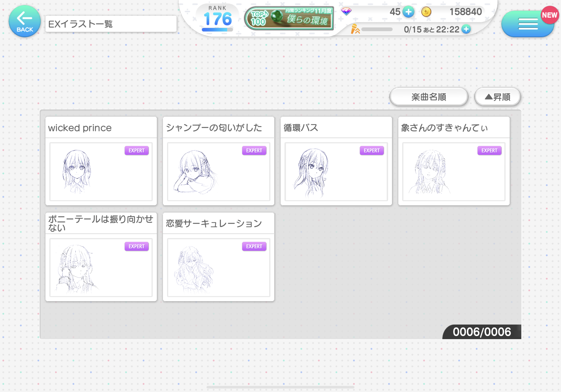This screenshot has width=561, height=392.
Task: Open シャンプーの匂いがした illustration thumbnail
Action: (218, 172)
